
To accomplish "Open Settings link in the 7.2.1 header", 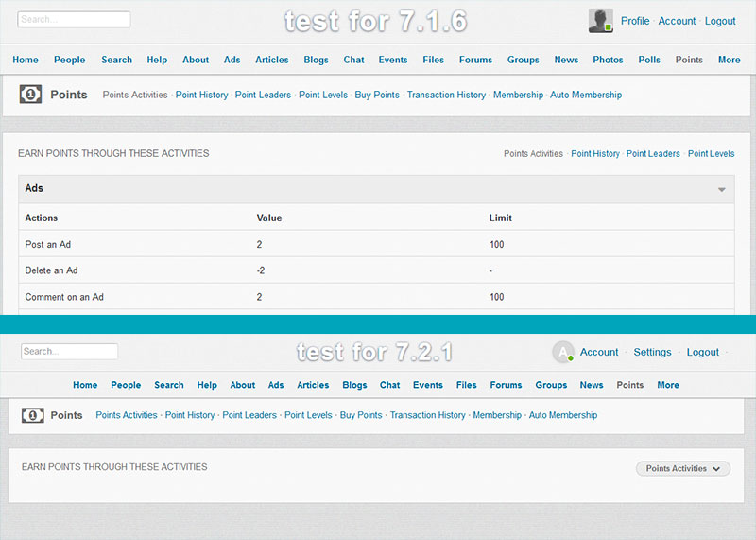I will pyautogui.click(x=652, y=352).
